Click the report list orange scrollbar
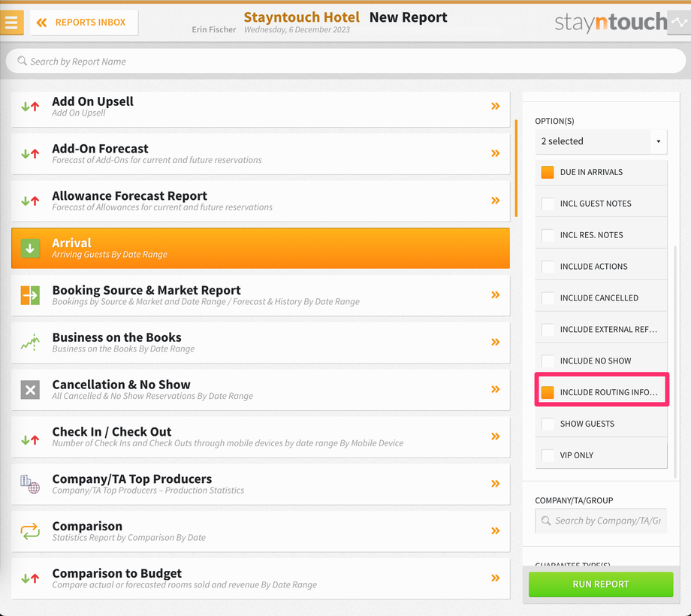The height and width of the screenshot is (616, 691). point(516,168)
